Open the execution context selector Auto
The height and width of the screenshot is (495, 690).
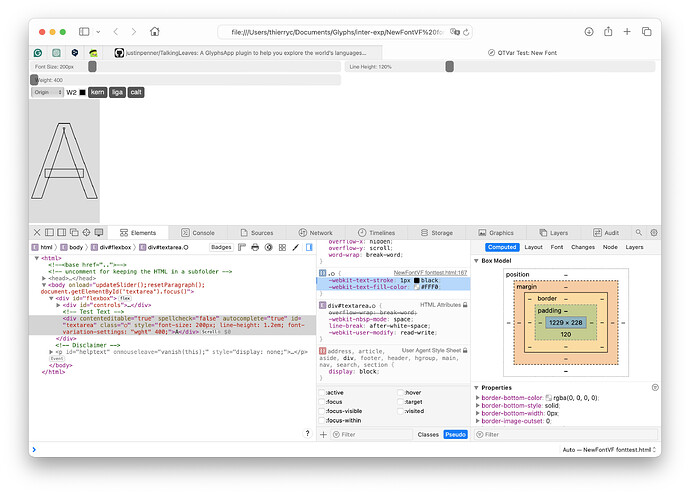609,450
